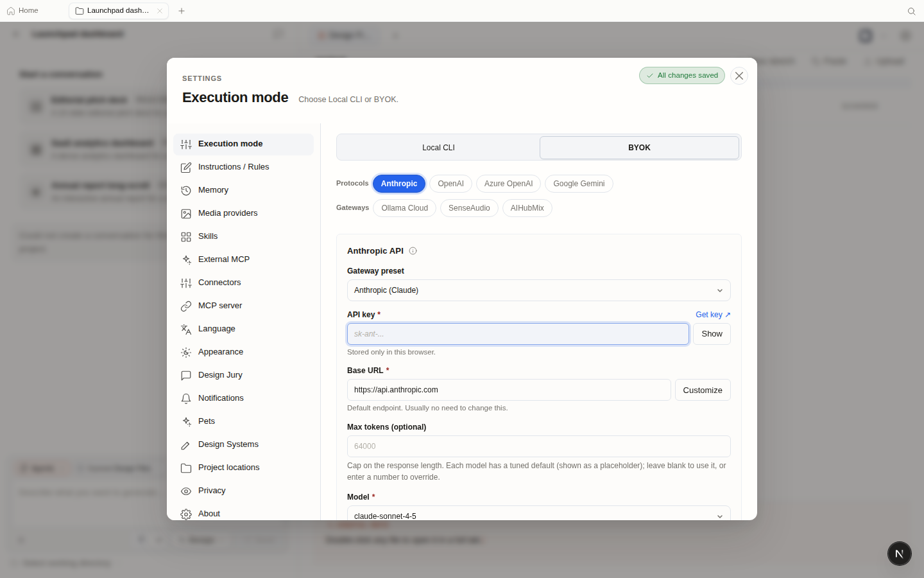Click the info icon beside Anthropic API
Viewport: 924px width, 578px height.
pos(413,251)
